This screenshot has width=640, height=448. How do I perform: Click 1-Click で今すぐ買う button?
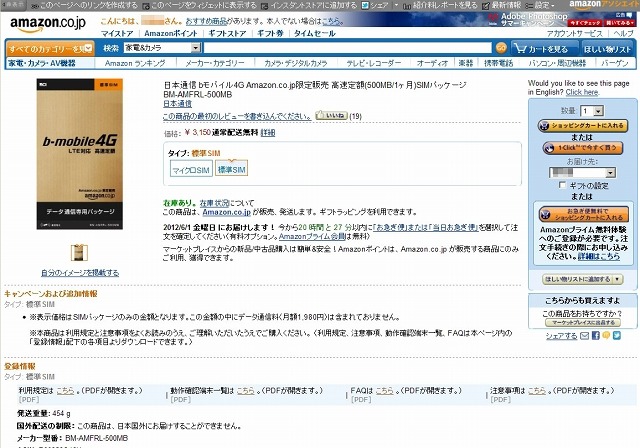[x=582, y=148]
